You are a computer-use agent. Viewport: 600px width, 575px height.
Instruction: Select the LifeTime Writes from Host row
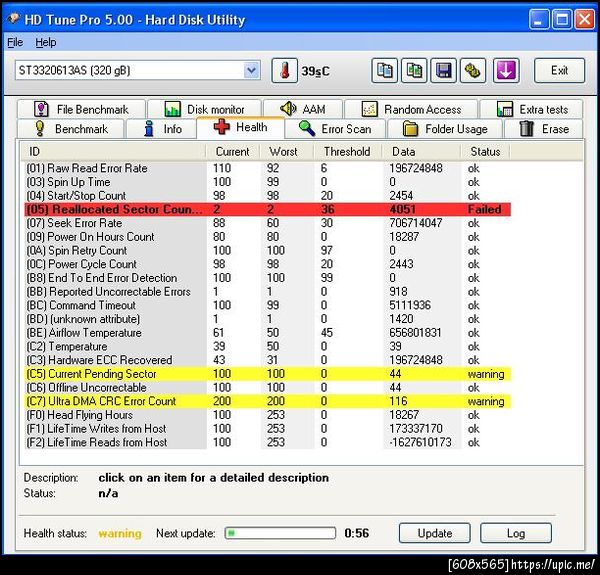(x=267, y=428)
